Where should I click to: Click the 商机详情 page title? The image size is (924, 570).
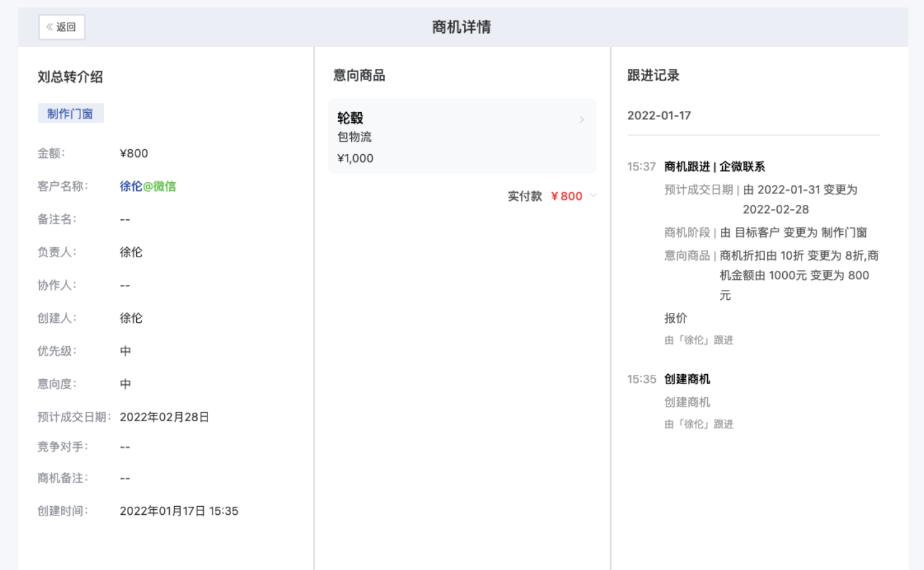pos(461,27)
